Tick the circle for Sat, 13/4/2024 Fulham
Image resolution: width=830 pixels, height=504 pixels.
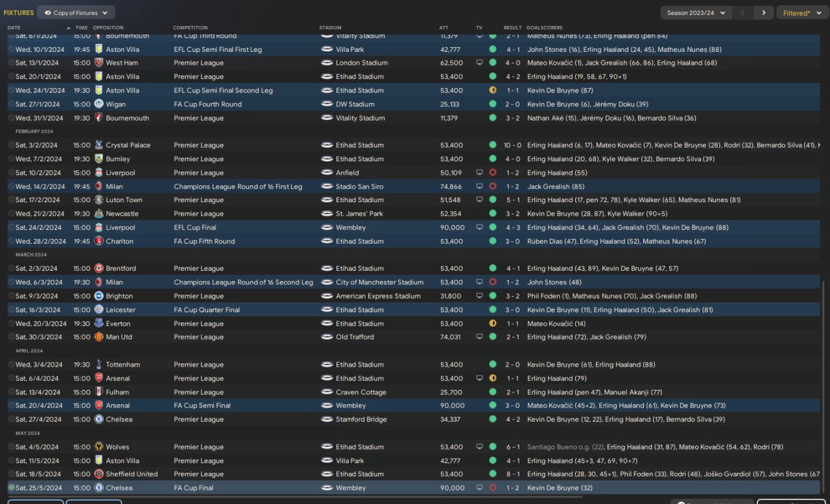tap(11, 392)
